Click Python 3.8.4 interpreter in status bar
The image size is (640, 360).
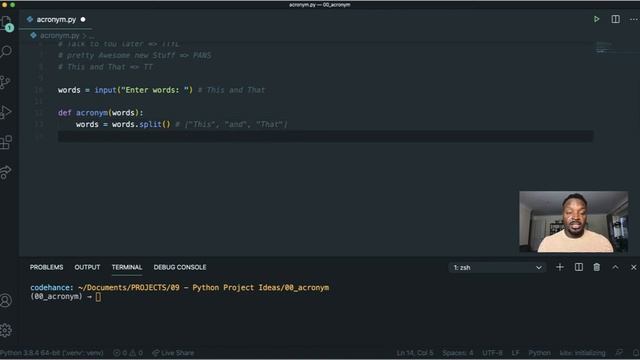click(52, 353)
